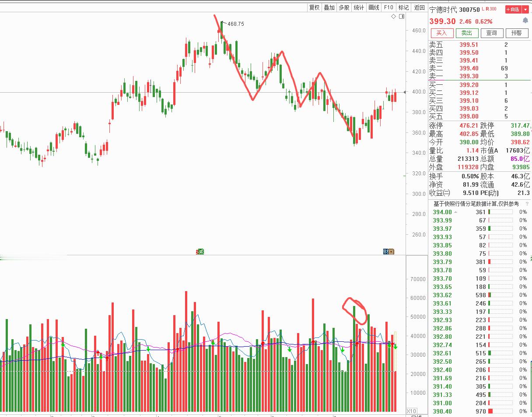Image resolution: width=532 pixels, height=417 pixels.
Task: Click the 减 marker icon on the chart
Action: point(200,251)
